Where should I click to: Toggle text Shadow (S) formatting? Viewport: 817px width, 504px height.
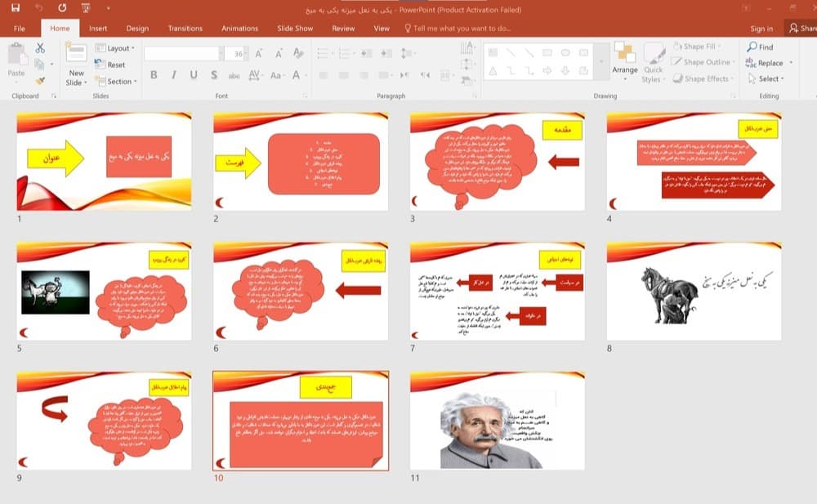(214, 75)
